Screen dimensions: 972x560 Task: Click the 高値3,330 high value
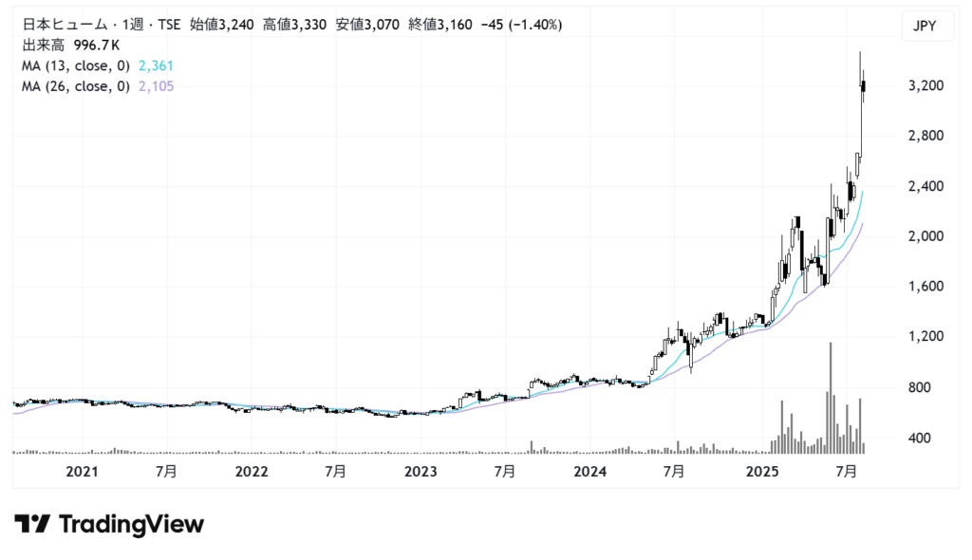click(294, 25)
